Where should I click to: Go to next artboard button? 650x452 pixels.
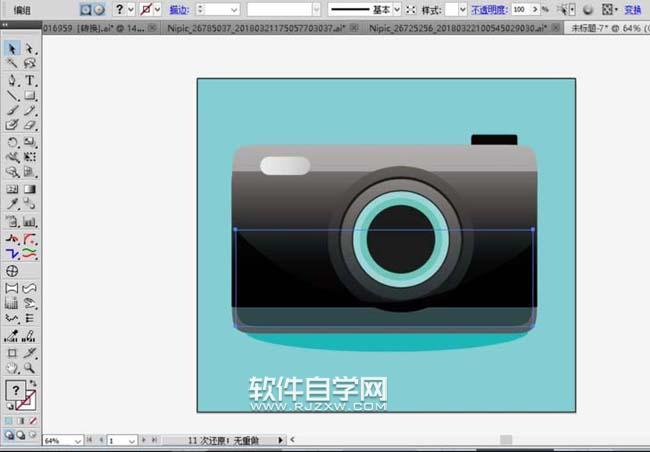coord(144,440)
